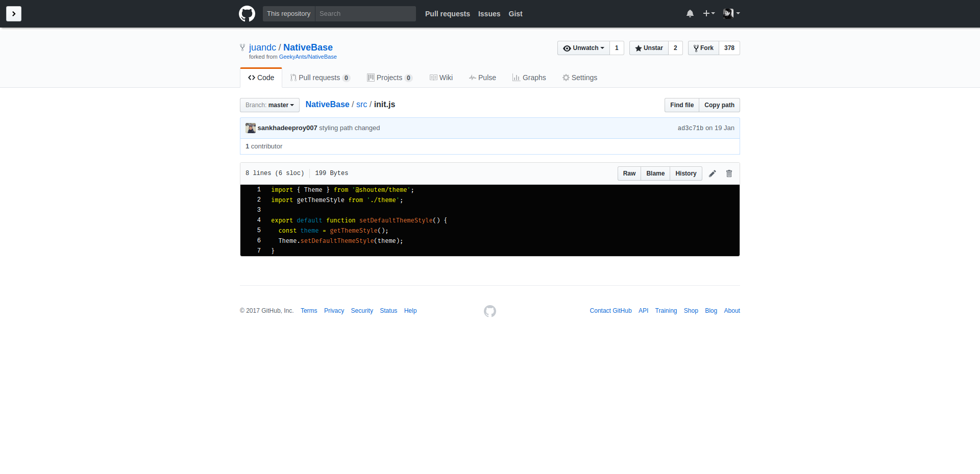Open Contact GitHub footer link
The image size is (980, 474).
coord(611,311)
